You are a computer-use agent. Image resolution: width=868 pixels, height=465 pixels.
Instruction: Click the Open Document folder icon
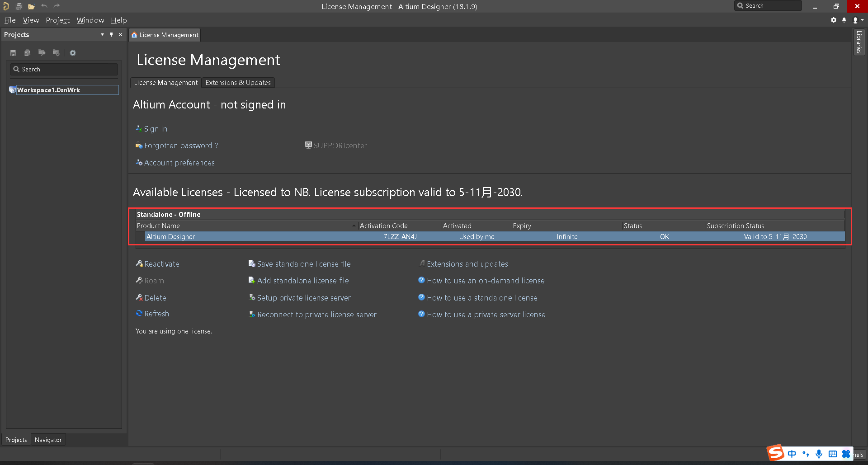tap(31, 6)
